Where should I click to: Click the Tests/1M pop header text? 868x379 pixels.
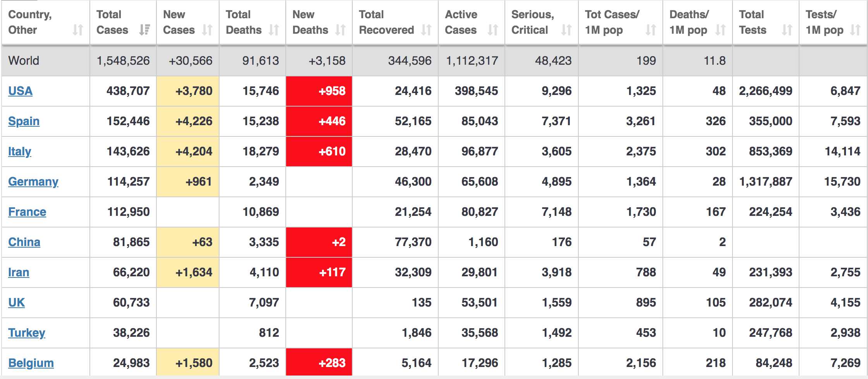point(825,22)
